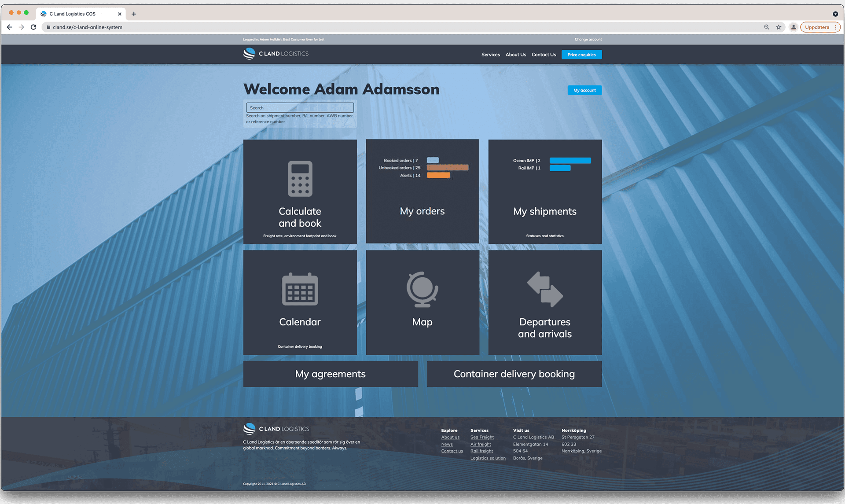Click the calendar icon tile
This screenshot has height=504, width=845.
pyautogui.click(x=300, y=289)
